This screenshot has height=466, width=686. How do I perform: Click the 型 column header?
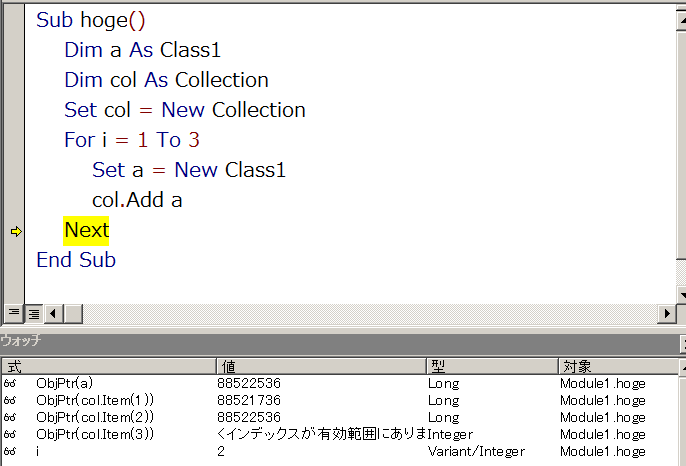(493, 366)
